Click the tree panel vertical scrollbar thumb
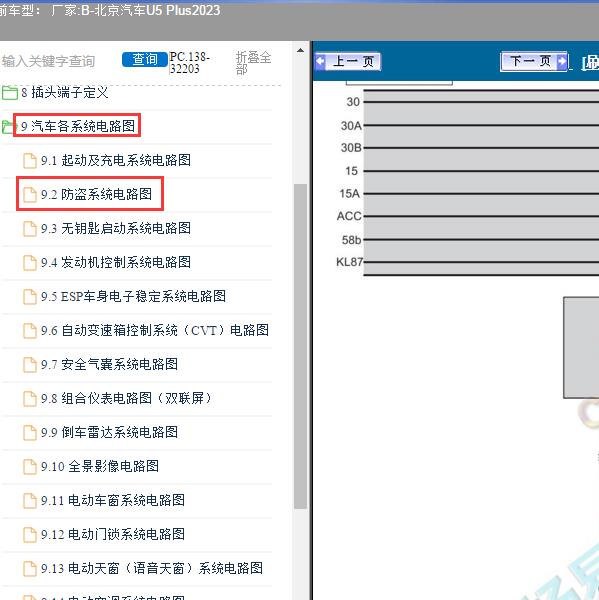 300,346
